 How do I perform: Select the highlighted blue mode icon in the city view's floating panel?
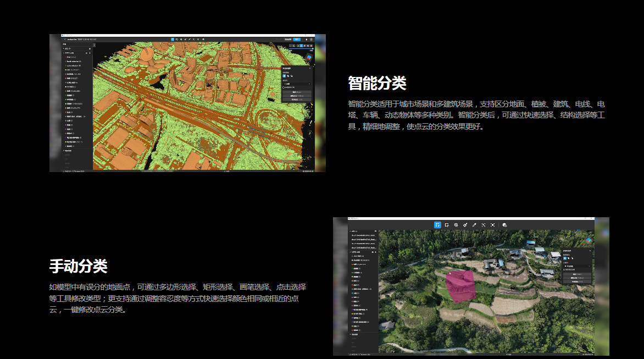284,76
